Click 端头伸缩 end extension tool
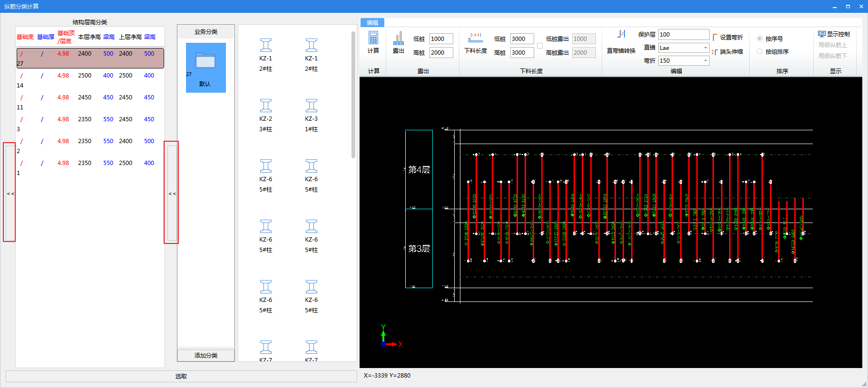 click(728, 52)
